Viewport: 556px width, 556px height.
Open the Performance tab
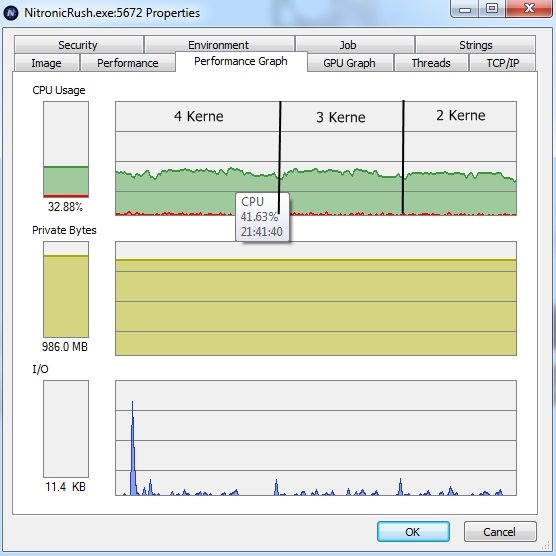[x=128, y=63]
